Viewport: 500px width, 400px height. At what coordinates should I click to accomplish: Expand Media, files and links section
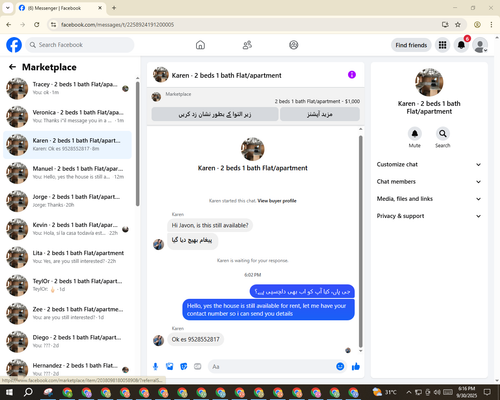click(429, 199)
